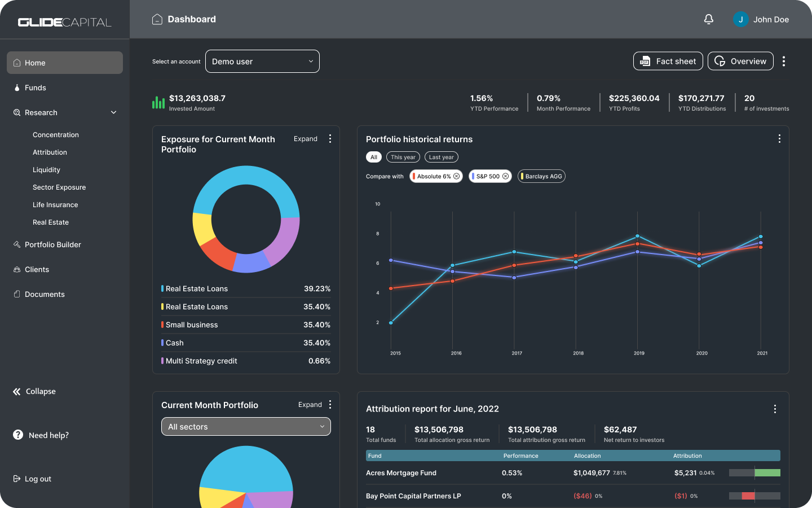The image size is (812, 508).
Task: Click the Multi Strategy credit legend row
Action: pyautogui.click(x=246, y=361)
